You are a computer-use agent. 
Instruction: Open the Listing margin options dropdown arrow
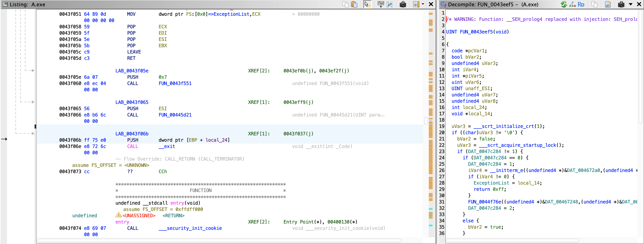click(x=423, y=4)
